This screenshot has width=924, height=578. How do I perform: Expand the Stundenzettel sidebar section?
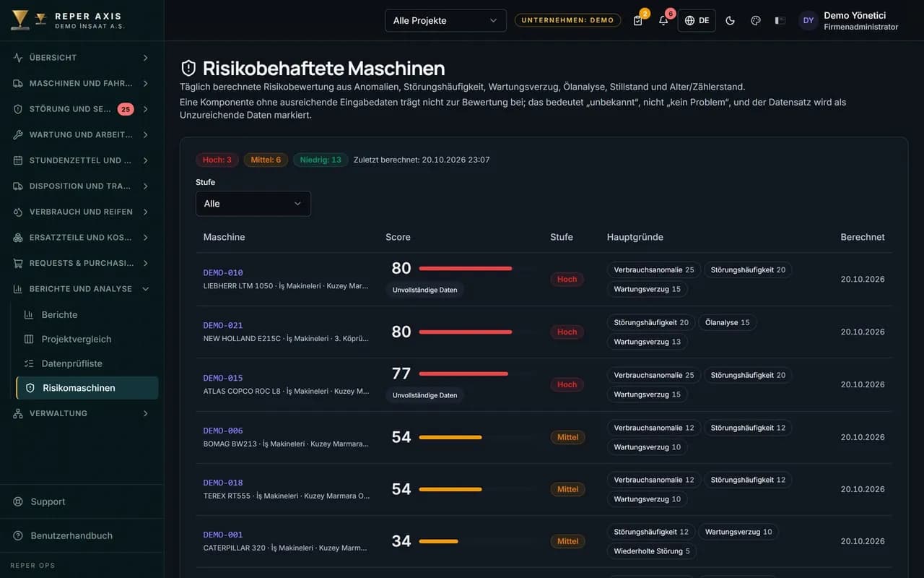tap(82, 160)
